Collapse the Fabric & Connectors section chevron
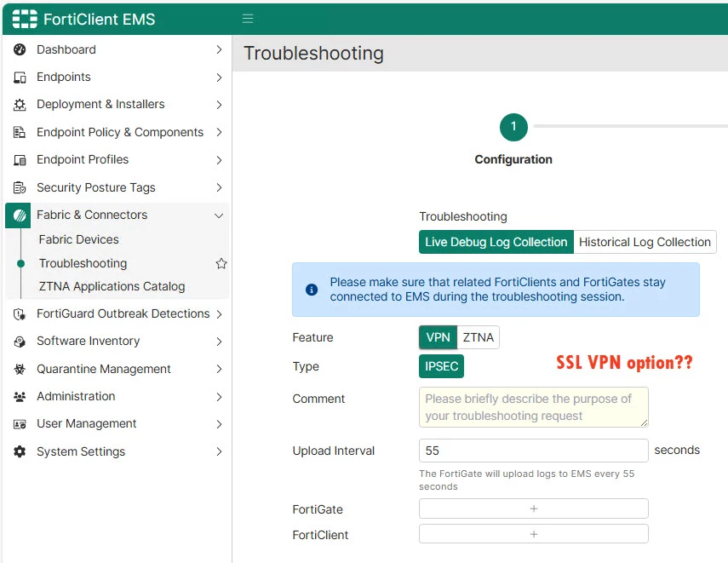 click(x=219, y=215)
